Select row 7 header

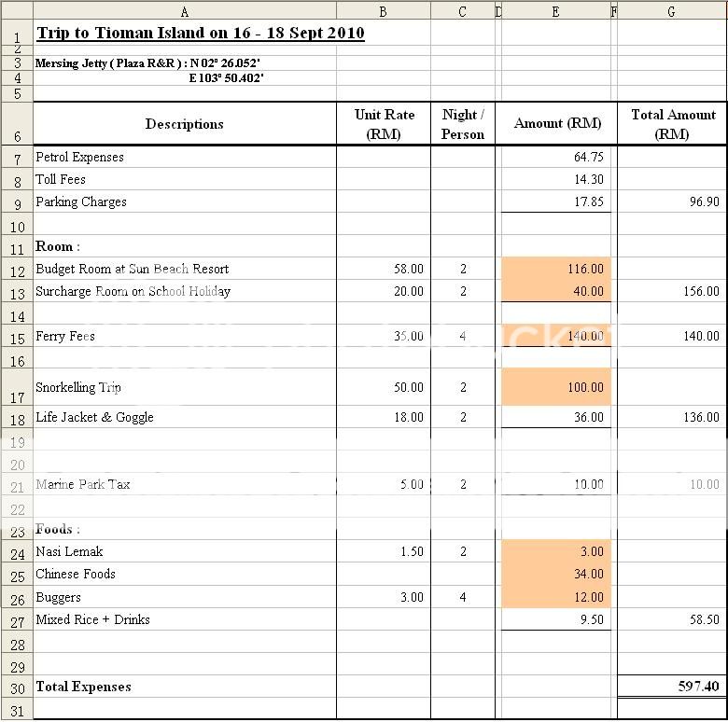pos(17,157)
